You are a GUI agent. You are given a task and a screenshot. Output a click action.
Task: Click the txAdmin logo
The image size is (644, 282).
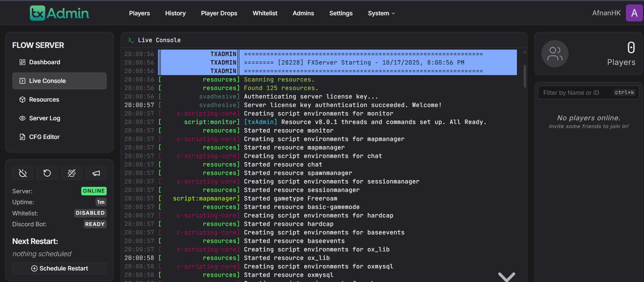click(59, 13)
